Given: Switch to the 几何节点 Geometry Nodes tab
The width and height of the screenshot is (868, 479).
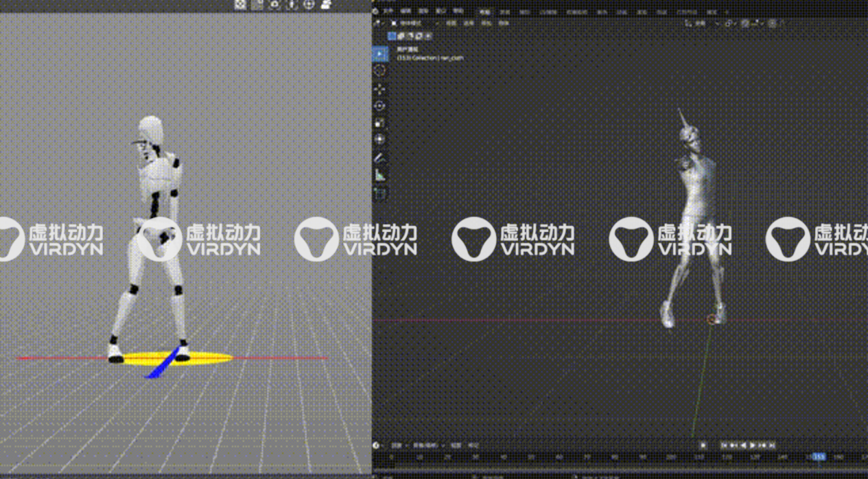Looking at the screenshot, I should (x=685, y=12).
